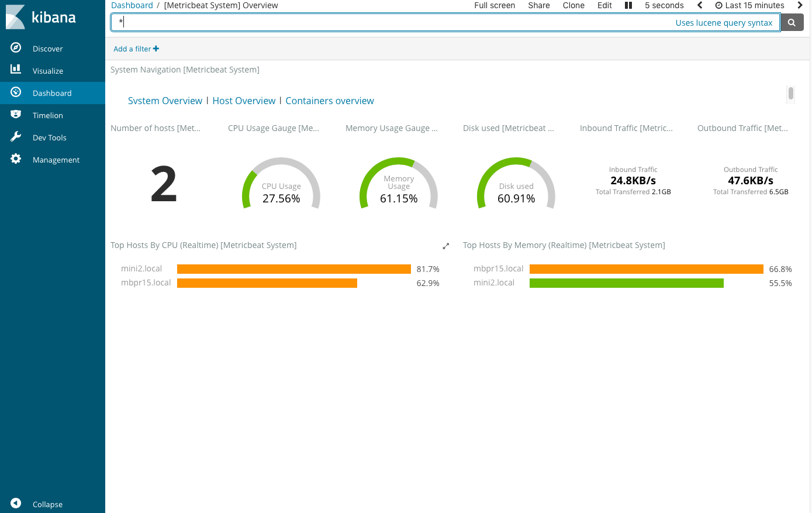Open the Discover menu item

tap(53, 49)
